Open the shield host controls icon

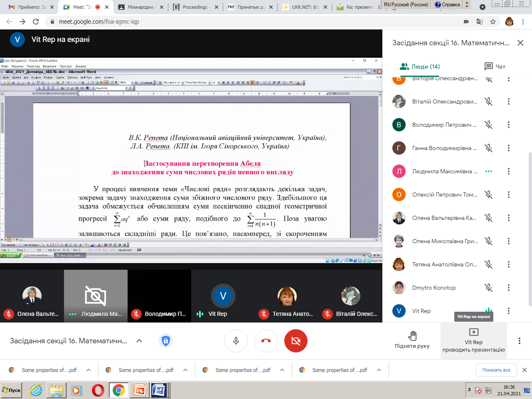[166, 341]
